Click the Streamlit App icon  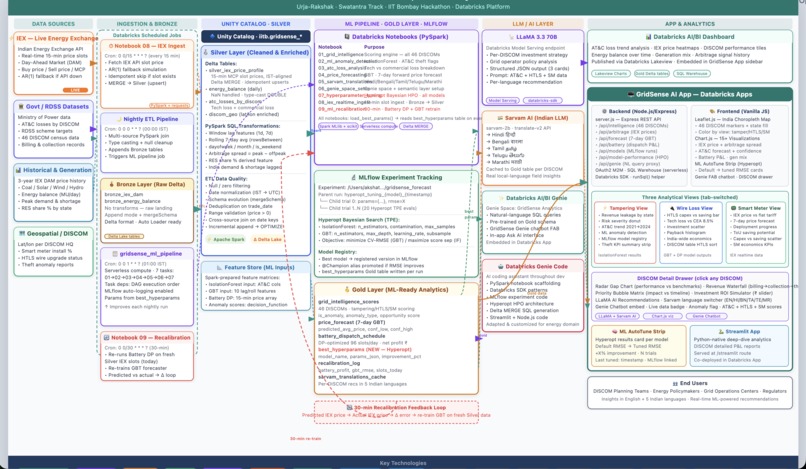pyautogui.click(x=721, y=332)
